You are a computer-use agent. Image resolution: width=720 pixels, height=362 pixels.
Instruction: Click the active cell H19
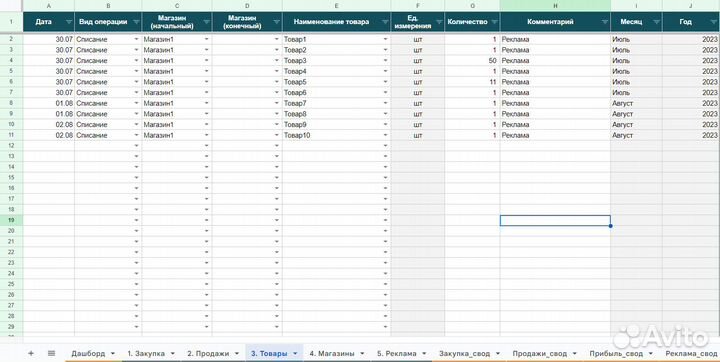(x=555, y=221)
